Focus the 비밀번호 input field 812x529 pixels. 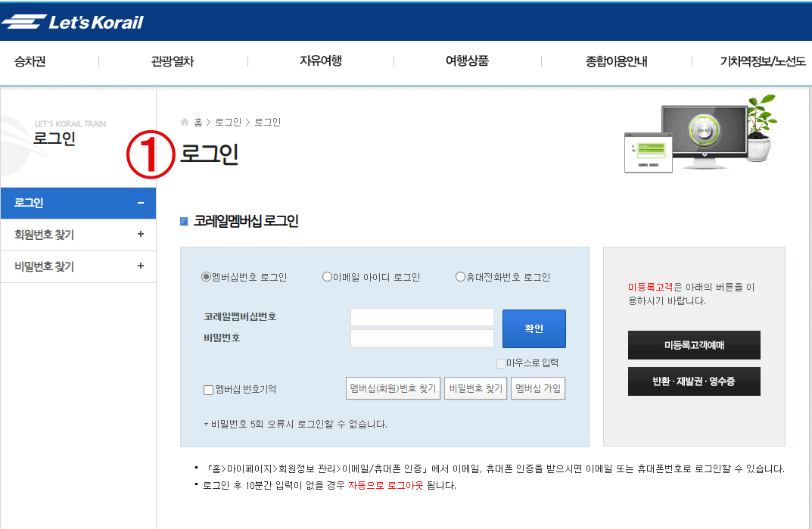coord(422,338)
